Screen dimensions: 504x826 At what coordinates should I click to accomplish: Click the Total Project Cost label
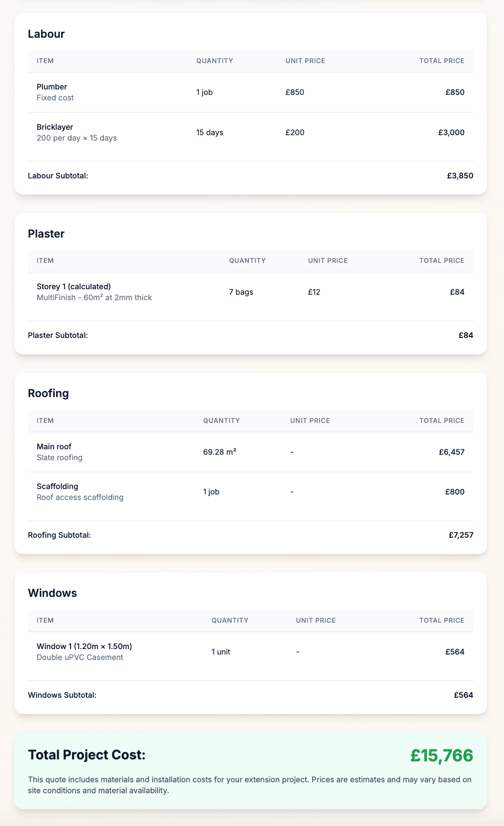tap(86, 755)
